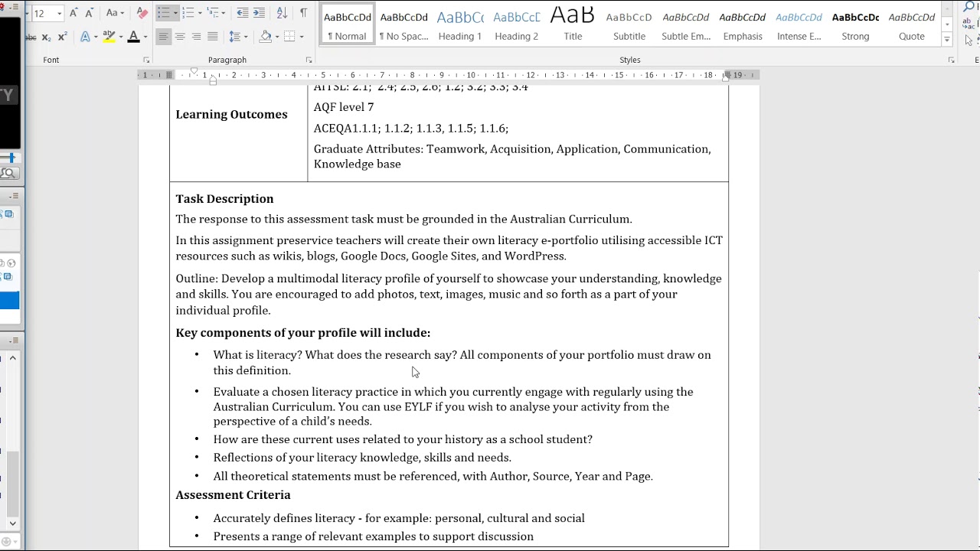Clear all formatting with the eraser icon
Image resolution: width=980 pixels, height=551 pixels.
142,13
